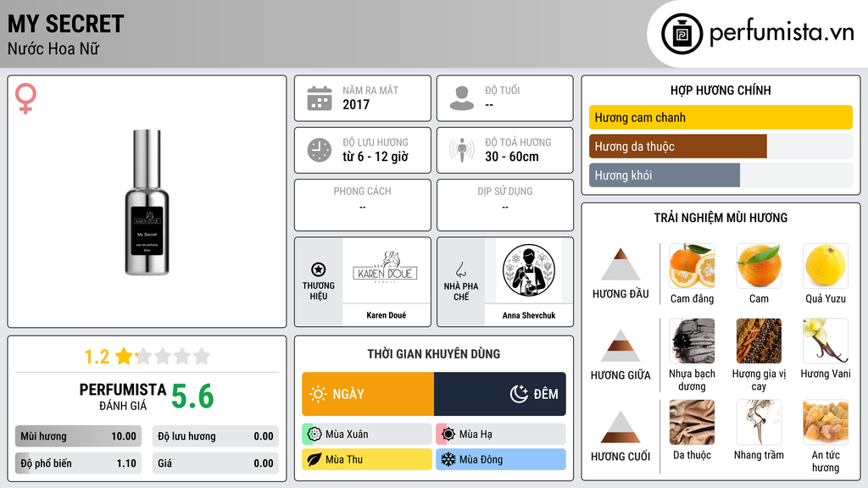Open the Quả Yuzu note image
The height and width of the screenshot is (488, 868).
tap(826, 266)
